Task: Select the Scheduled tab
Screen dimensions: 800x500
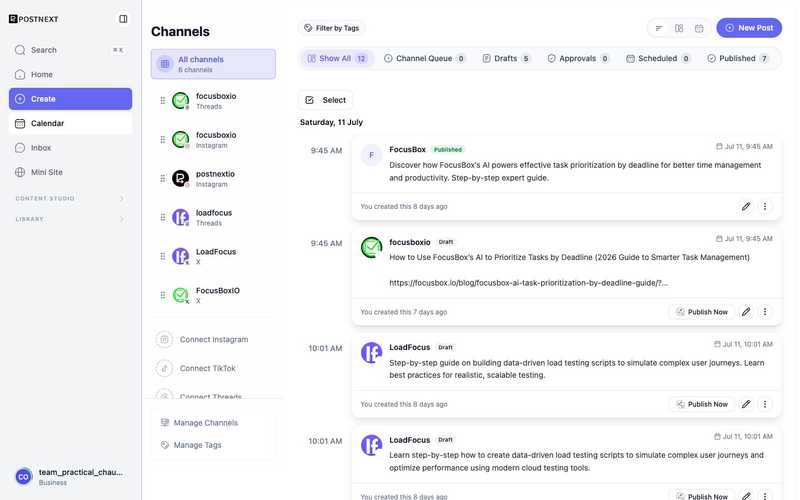Action: click(x=658, y=59)
